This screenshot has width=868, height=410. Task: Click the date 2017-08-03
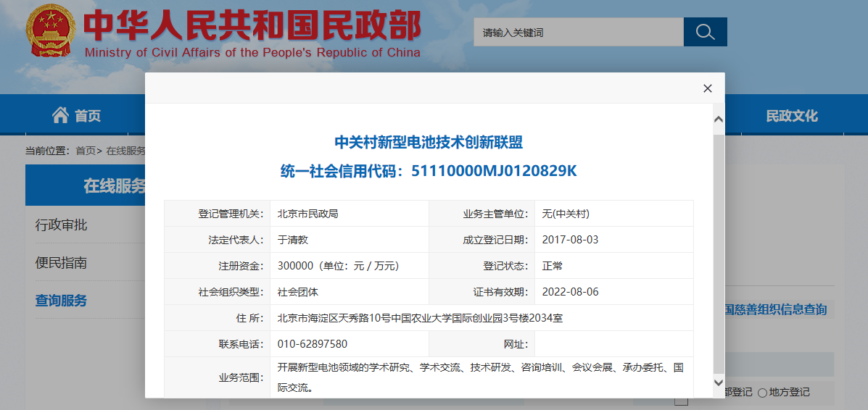(x=570, y=240)
